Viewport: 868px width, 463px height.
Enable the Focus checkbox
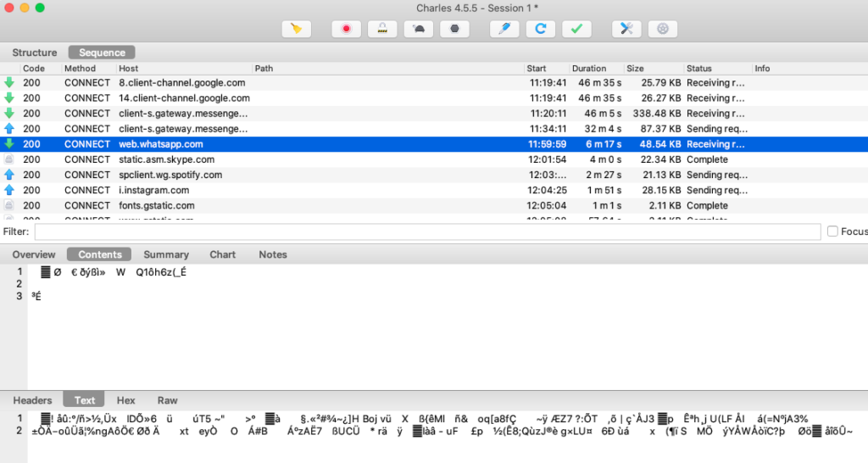click(832, 231)
